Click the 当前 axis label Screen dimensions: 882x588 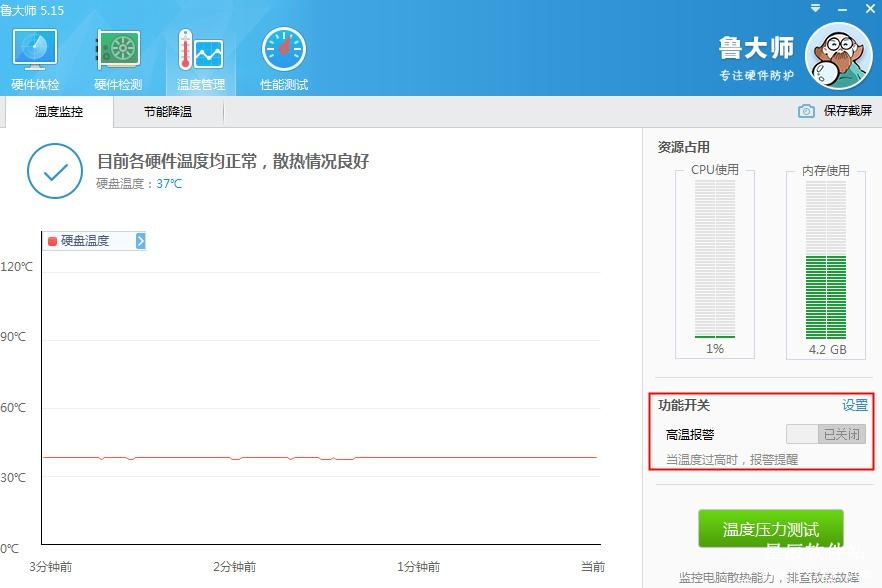[593, 567]
